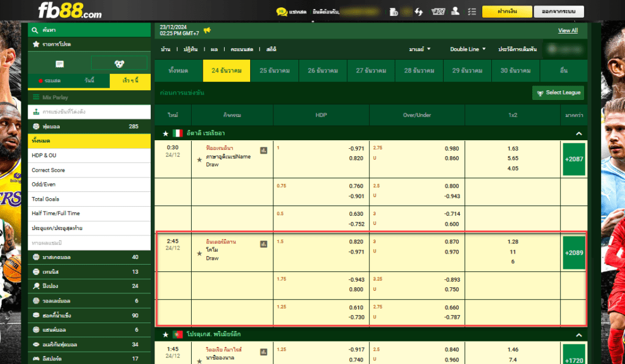Switch to the วันนี้ today tab
Screen dimensions: 625x364
pyautogui.click(x=89, y=80)
